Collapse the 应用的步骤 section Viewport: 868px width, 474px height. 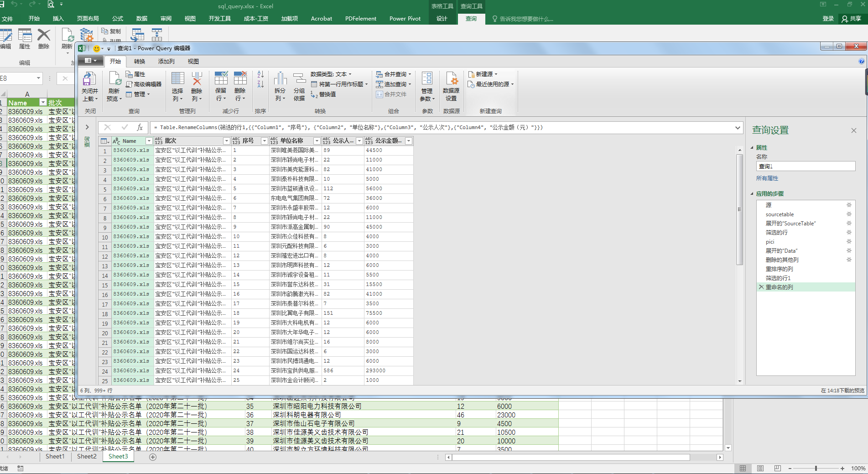tap(753, 193)
